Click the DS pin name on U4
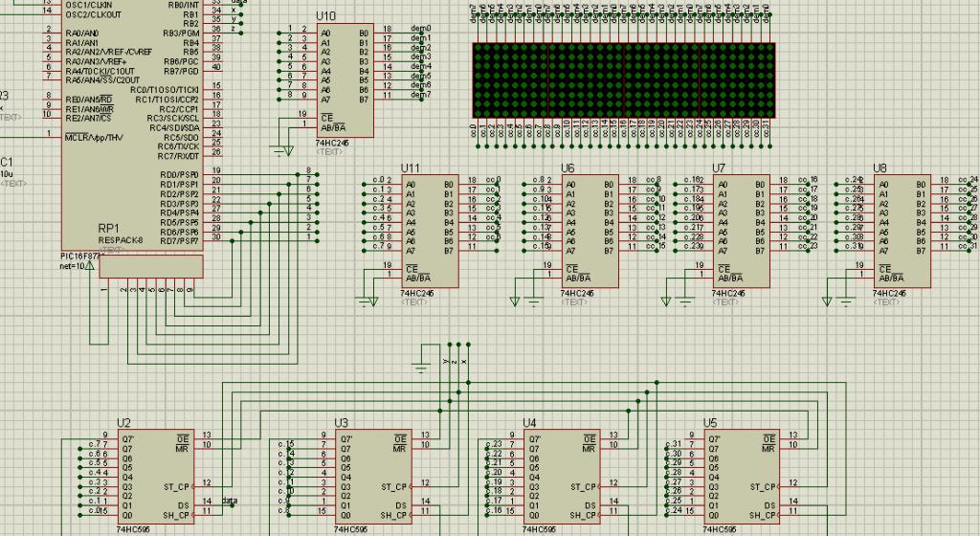 pos(590,505)
